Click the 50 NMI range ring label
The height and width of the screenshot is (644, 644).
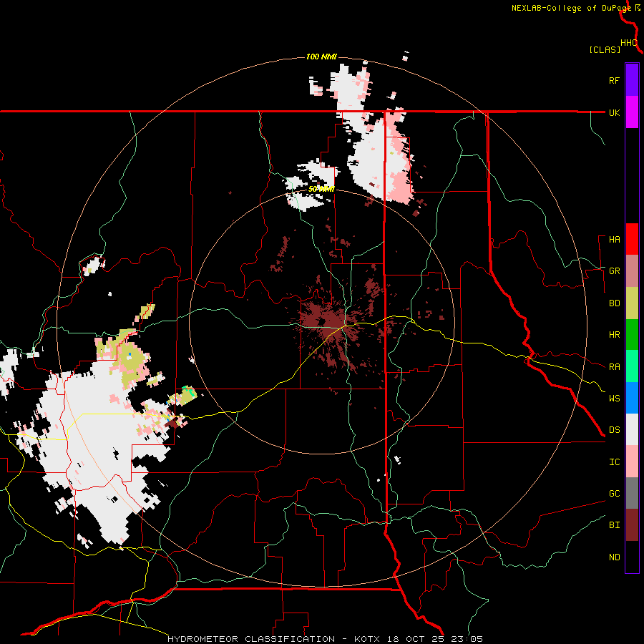(x=321, y=190)
